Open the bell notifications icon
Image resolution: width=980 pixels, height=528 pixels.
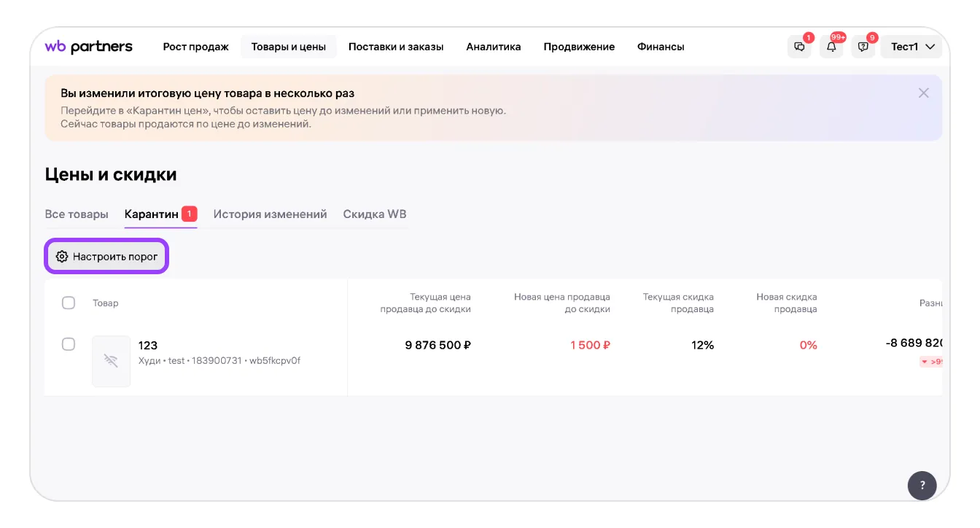(x=831, y=47)
